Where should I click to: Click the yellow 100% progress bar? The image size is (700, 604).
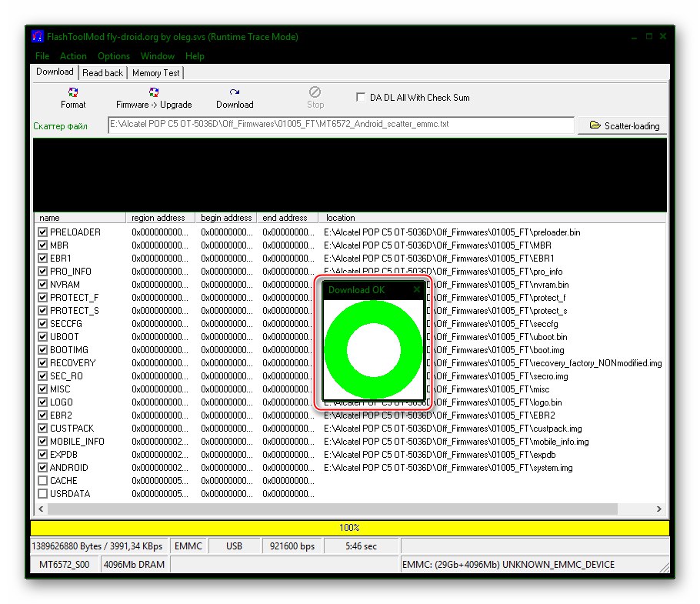tap(349, 529)
